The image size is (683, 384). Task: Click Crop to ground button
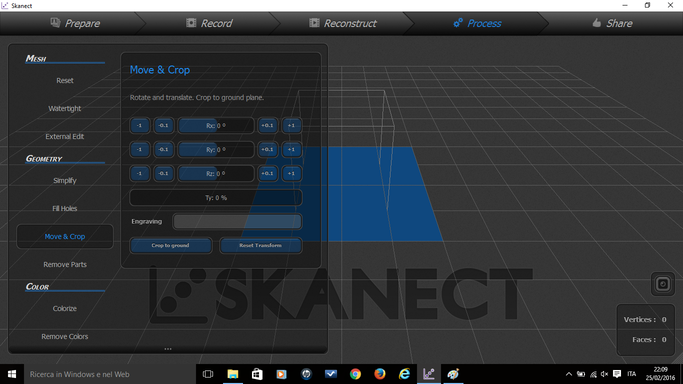click(171, 246)
